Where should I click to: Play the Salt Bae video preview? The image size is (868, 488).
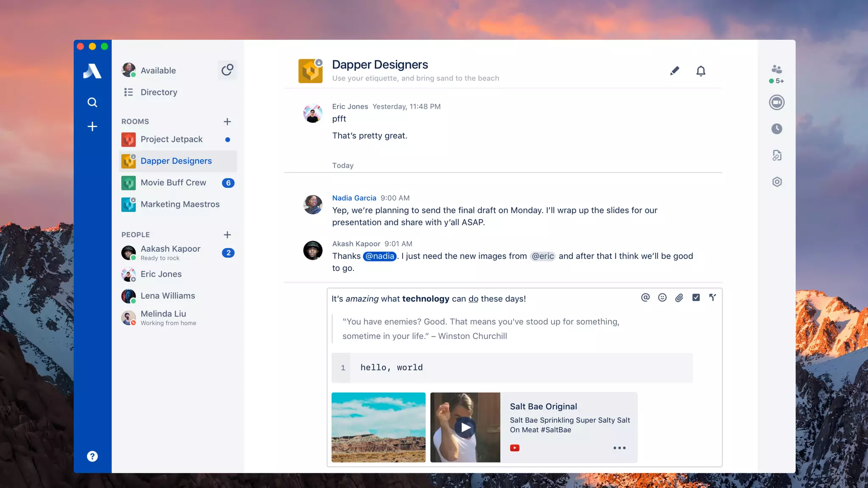click(465, 427)
